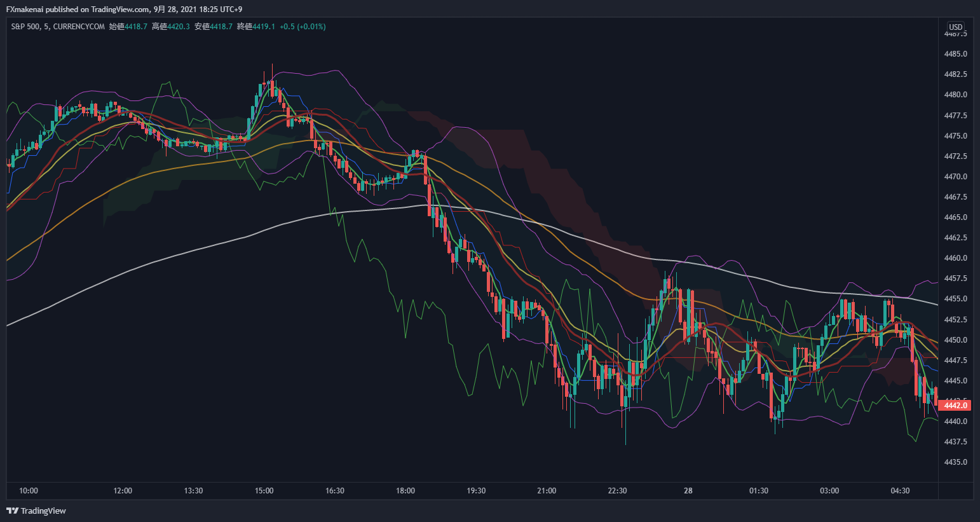Click the 04:30 time axis label
980x522 pixels.
point(900,491)
